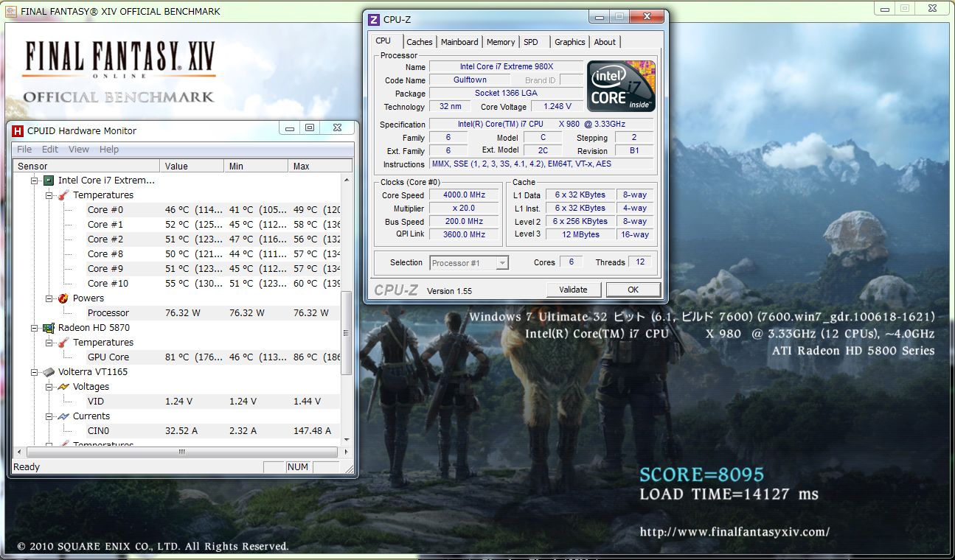Viewport: 955px width, 560px height.
Task: Click the NUM indicator in Hardware Monitor status bar
Action: 298,467
